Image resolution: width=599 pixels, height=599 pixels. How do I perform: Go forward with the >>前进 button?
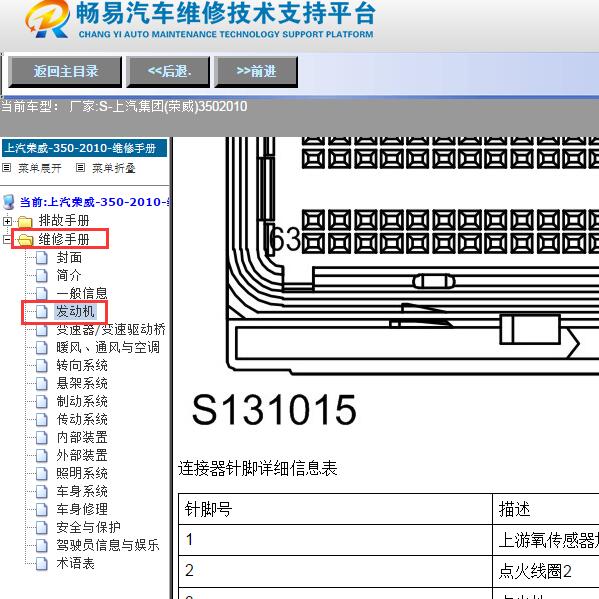coord(256,71)
